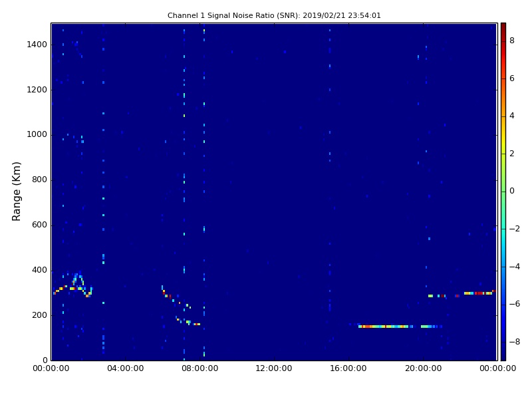Click the colorbar label 4
This screenshot has width=532, height=399.
click(512, 116)
